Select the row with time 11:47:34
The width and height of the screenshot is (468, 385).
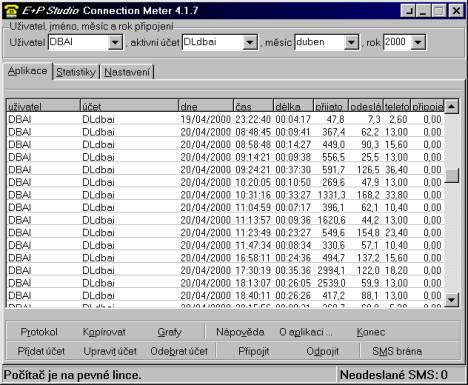pyautogui.click(x=225, y=245)
